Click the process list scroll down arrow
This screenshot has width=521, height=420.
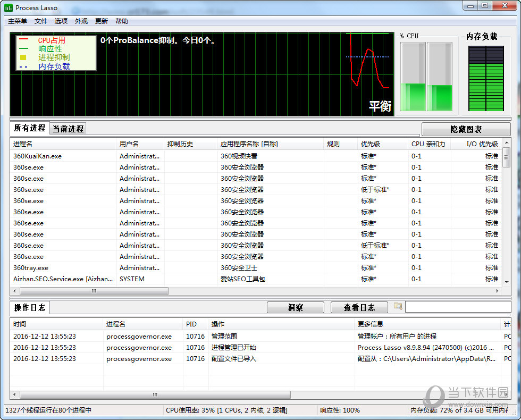point(507,282)
